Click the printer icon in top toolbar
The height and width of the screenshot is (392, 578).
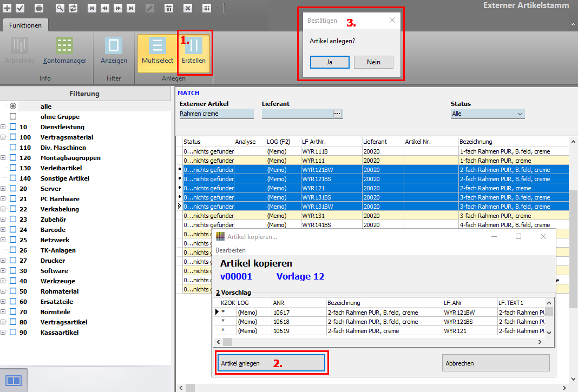click(39, 8)
